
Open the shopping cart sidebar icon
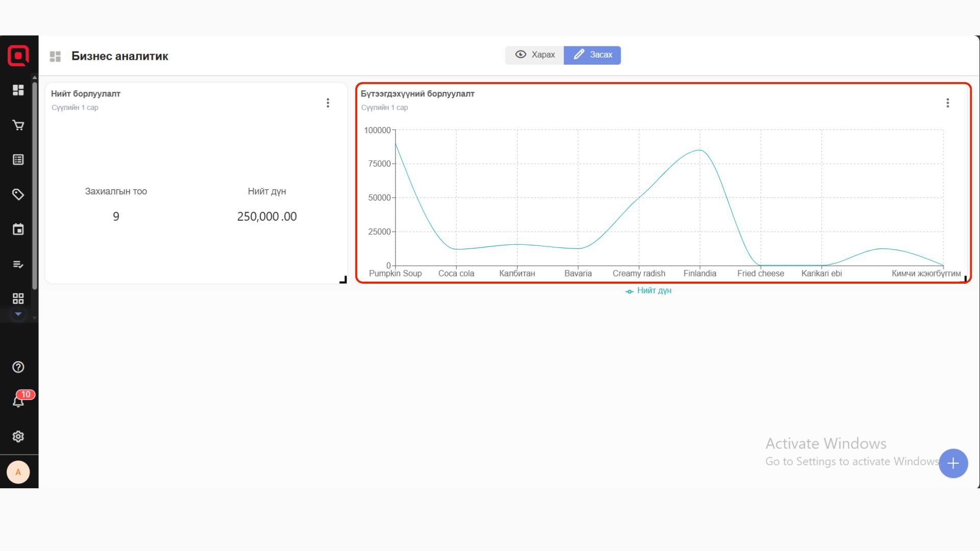[18, 125]
